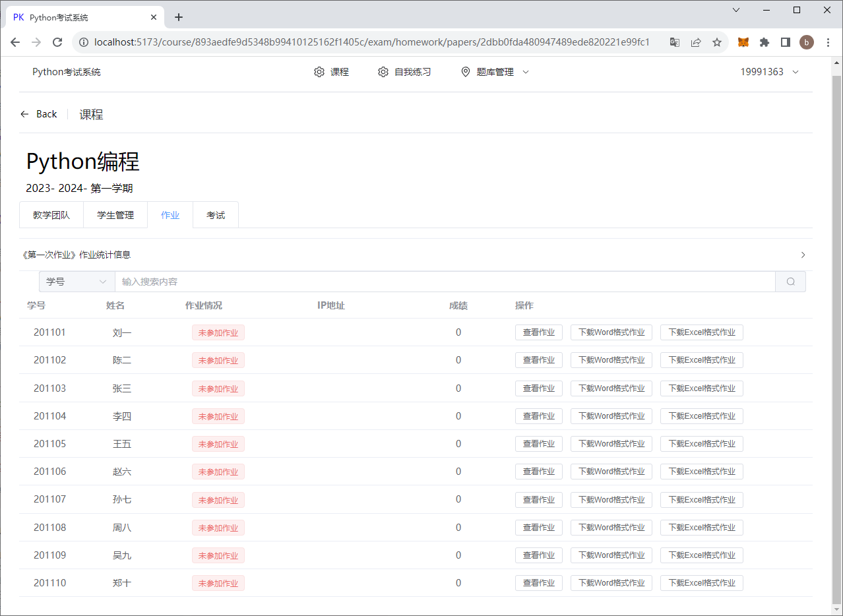Click student name 赵六

[122, 472]
